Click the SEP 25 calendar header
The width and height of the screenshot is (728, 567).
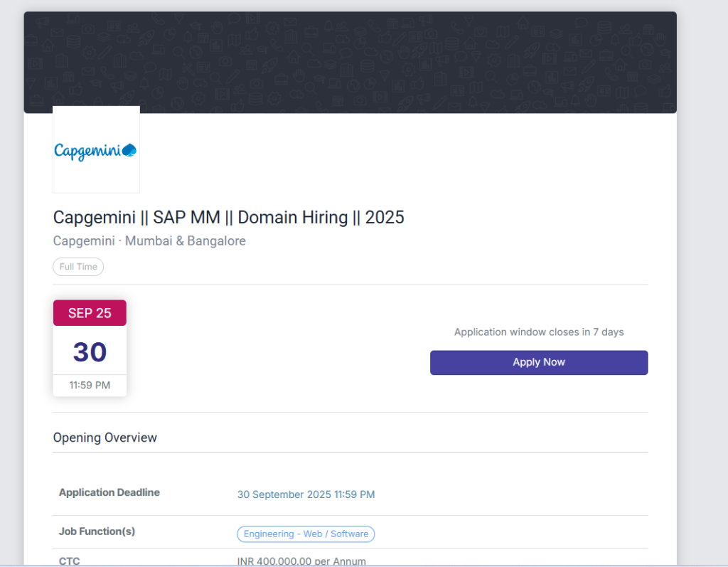90,313
